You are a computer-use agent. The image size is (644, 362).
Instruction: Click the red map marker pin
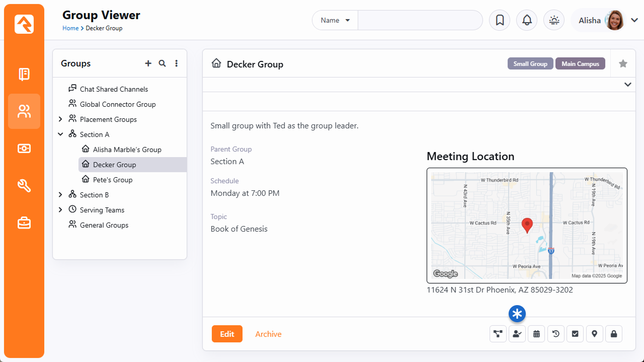[527, 225]
